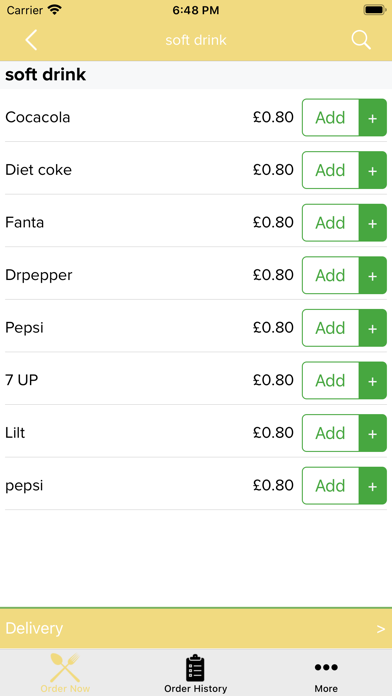Go back using the left arrow icon

(x=31, y=40)
